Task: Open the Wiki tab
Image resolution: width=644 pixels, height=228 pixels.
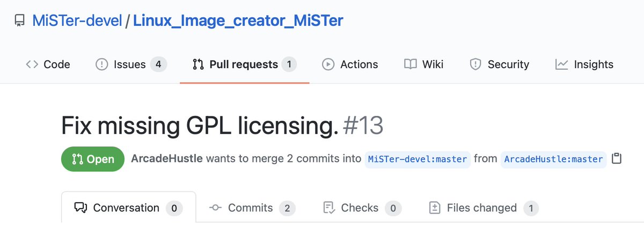Action: 424,64
